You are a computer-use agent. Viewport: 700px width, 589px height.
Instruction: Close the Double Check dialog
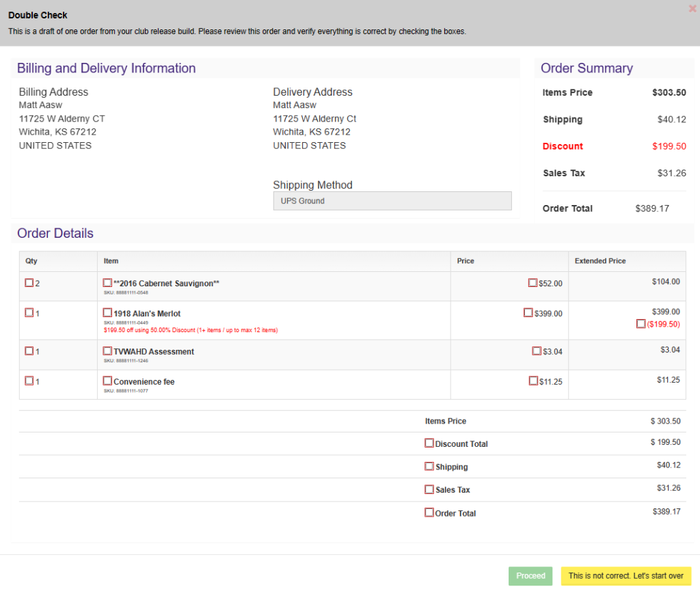(692, 9)
